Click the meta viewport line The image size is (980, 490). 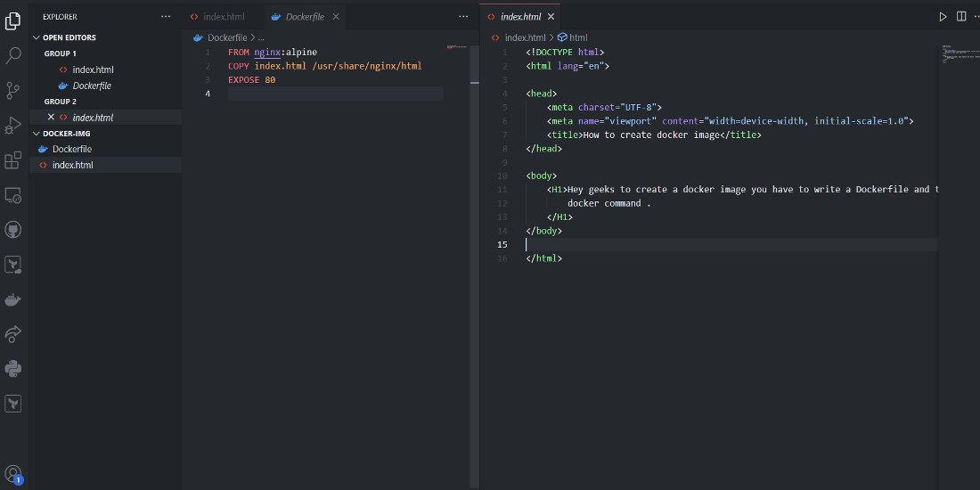(x=730, y=120)
